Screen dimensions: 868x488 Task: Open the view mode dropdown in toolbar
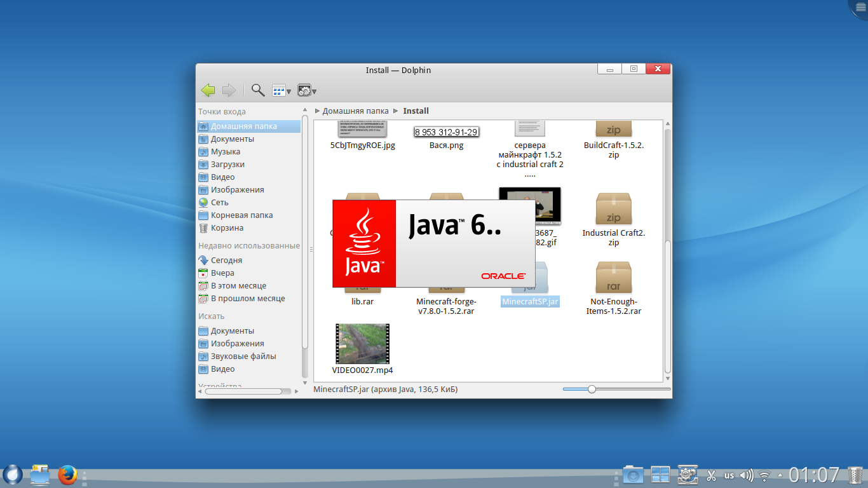pos(281,91)
